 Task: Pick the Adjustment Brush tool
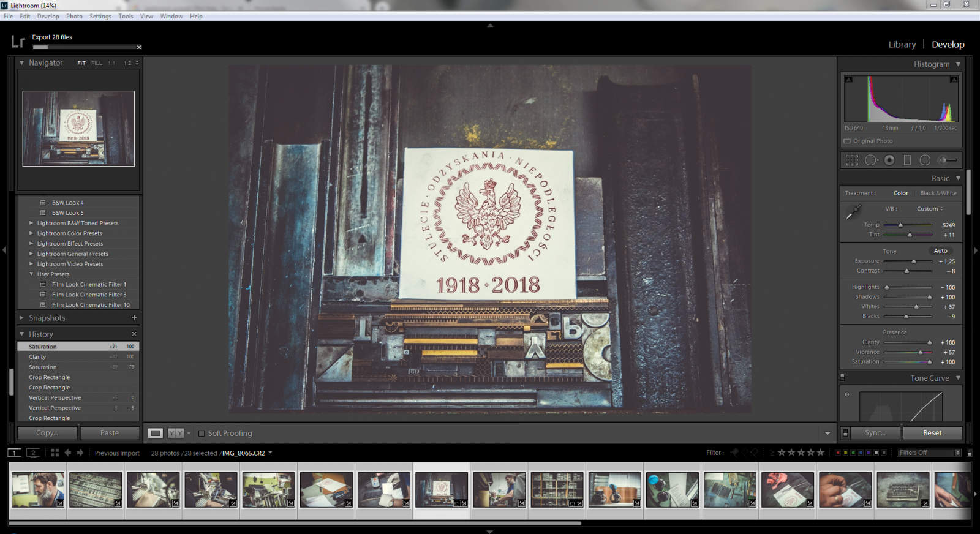tap(948, 160)
